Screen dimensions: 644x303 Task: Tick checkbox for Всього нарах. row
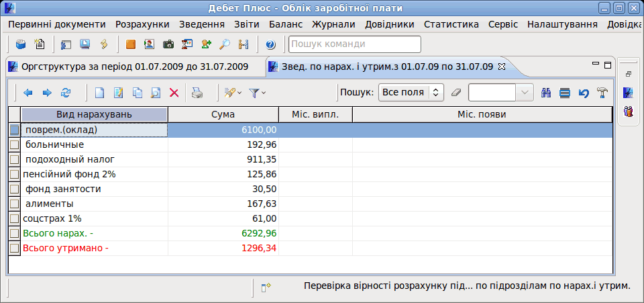[14, 234]
